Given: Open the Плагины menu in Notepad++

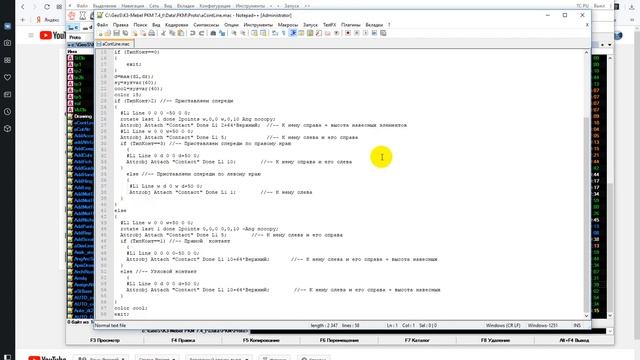Looking at the screenshot, I should click(x=351, y=25).
